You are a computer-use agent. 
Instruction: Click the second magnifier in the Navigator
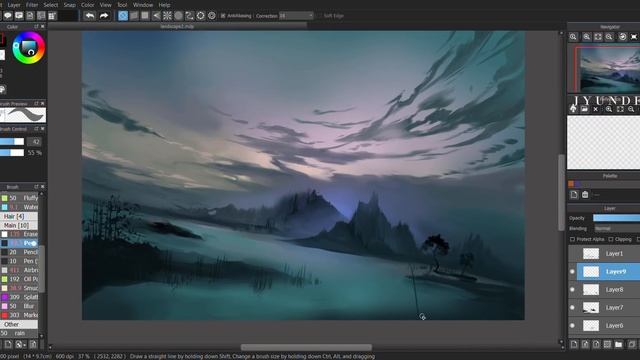[587, 37]
